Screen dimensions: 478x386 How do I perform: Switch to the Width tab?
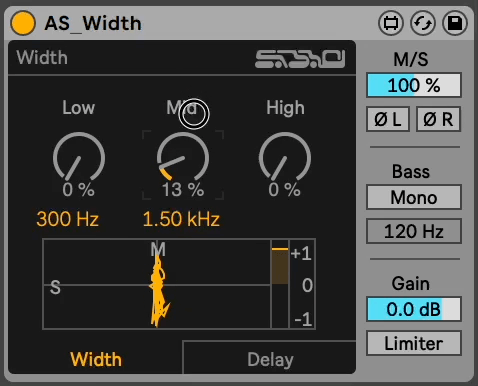tap(96, 359)
